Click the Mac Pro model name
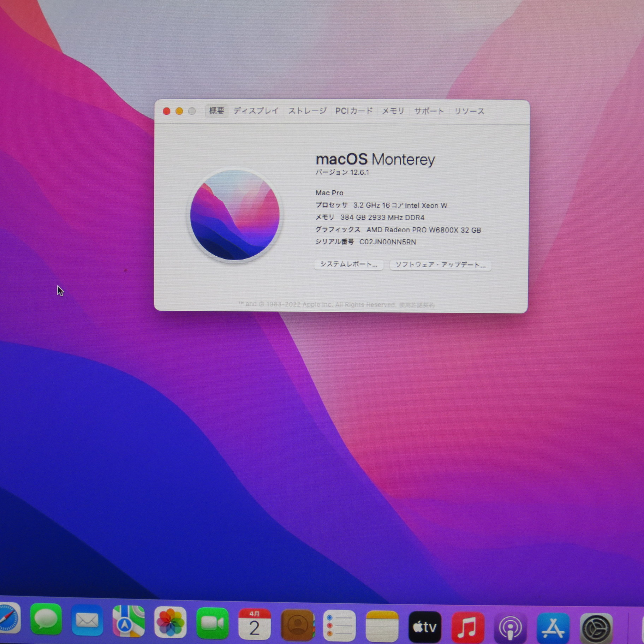The width and height of the screenshot is (644, 644). [329, 193]
